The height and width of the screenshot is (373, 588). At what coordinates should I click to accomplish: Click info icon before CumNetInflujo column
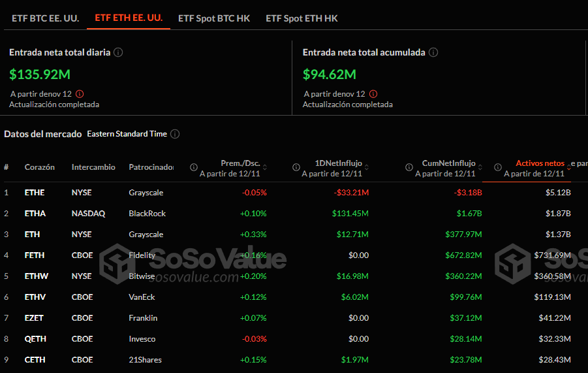409,167
